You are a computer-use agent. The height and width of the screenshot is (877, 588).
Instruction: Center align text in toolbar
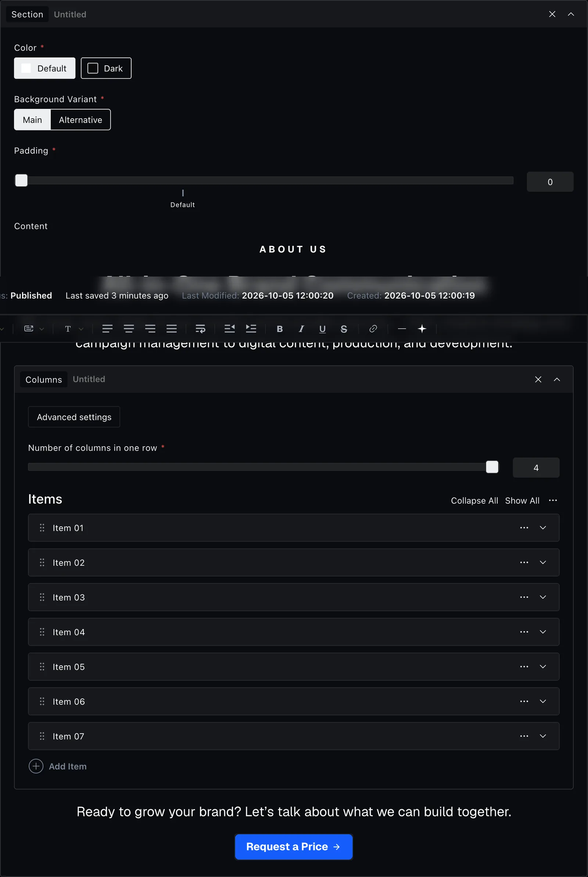coord(129,329)
